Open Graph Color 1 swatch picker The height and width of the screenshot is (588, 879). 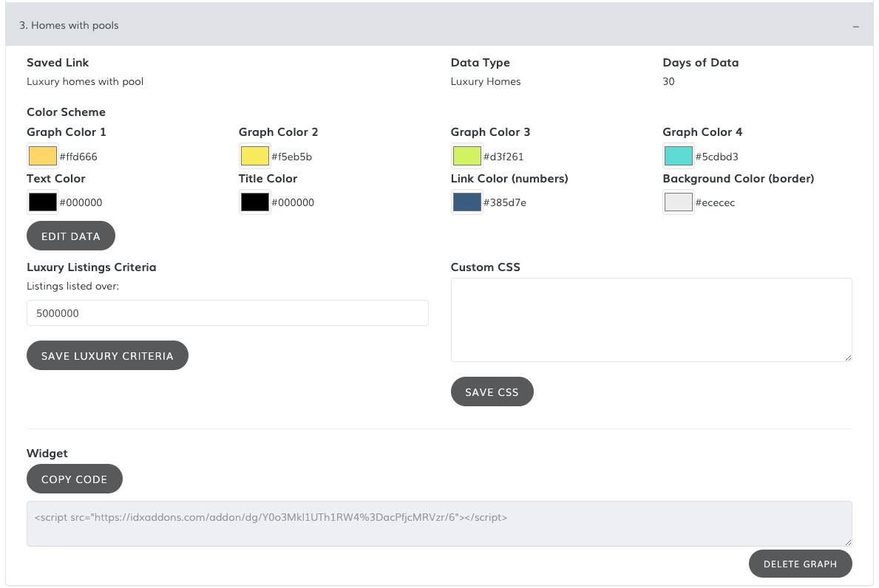[42, 156]
